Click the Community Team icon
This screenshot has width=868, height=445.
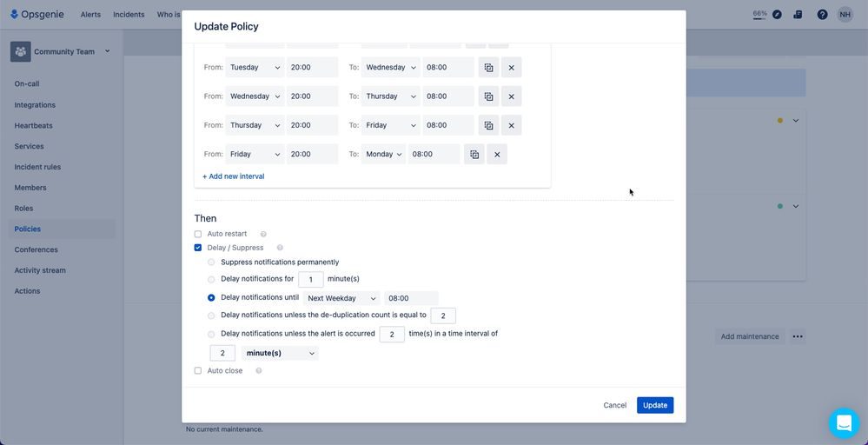[21, 51]
